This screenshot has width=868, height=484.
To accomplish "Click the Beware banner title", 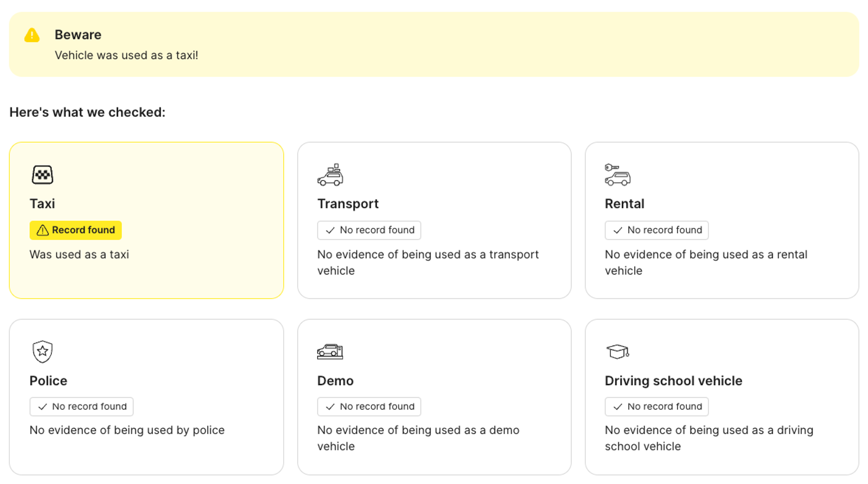I will (78, 35).
